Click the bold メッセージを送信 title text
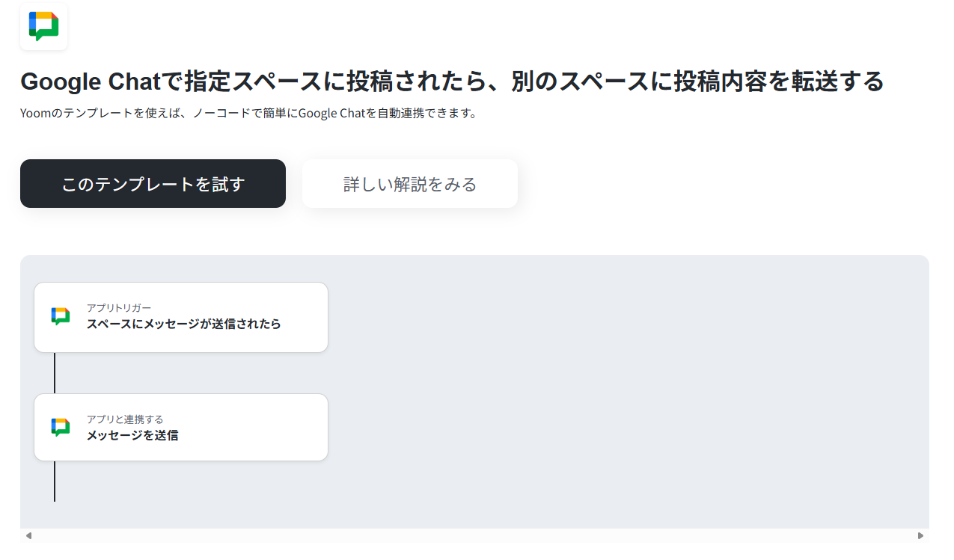The height and width of the screenshot is (560, 954). pyautogui.click(x=132, y=435)
